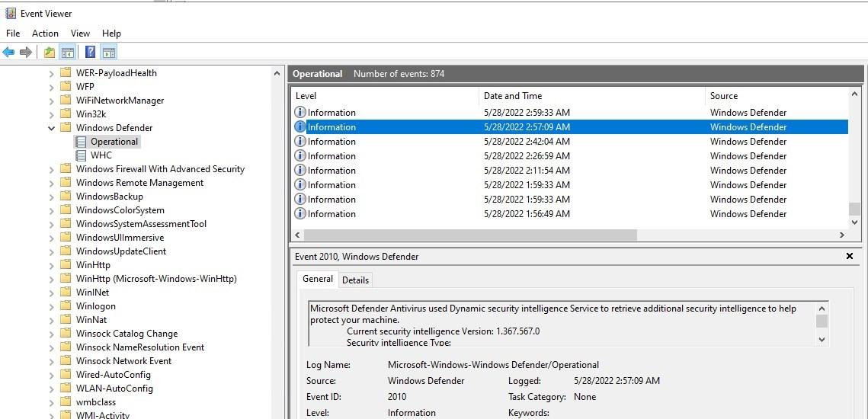Click the info icon of 1:56:49 AM event
This screenshot has height=419, width=868.
click(x=300, y=213)
